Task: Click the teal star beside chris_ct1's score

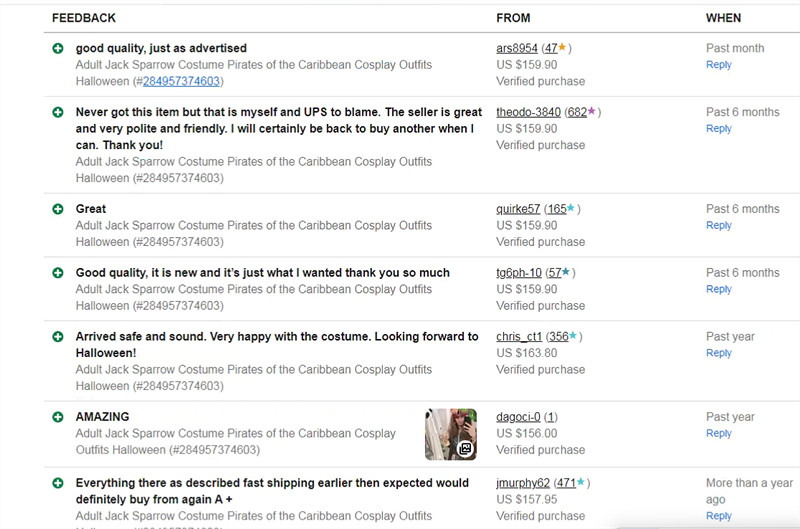Action: coord(574,337)
